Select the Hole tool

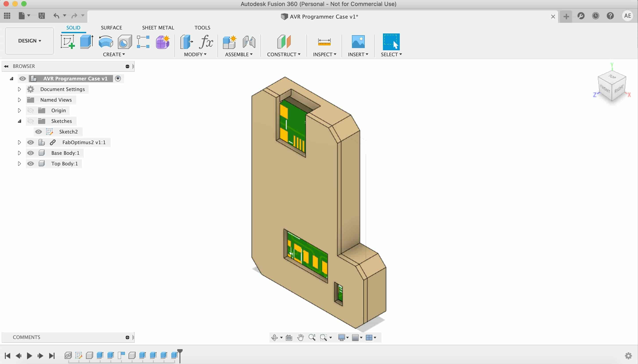point(125,41)
